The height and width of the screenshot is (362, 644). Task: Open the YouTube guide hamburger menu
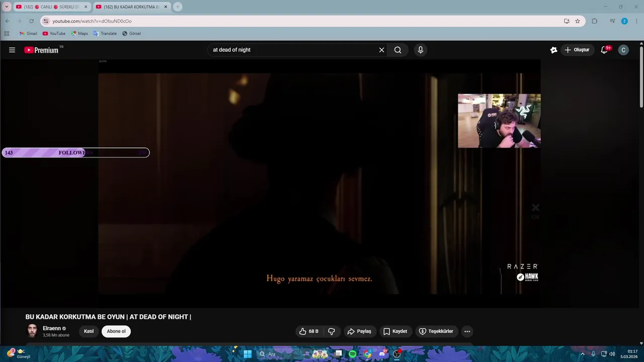(12, 50)
